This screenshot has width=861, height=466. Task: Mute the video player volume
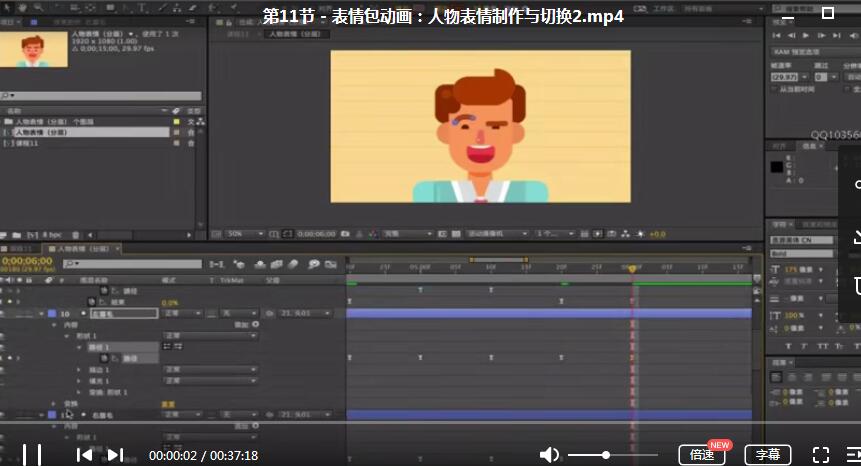coord(549,455)
